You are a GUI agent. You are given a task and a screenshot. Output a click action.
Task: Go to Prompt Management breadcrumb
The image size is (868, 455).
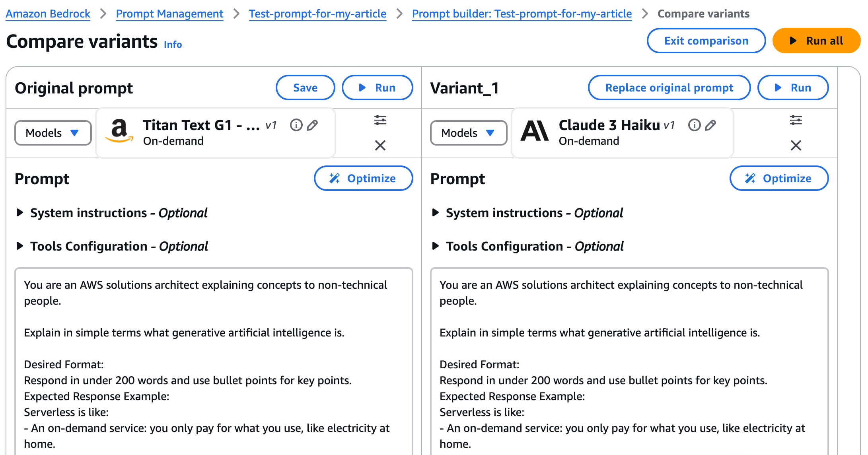(x=169, y=14)
